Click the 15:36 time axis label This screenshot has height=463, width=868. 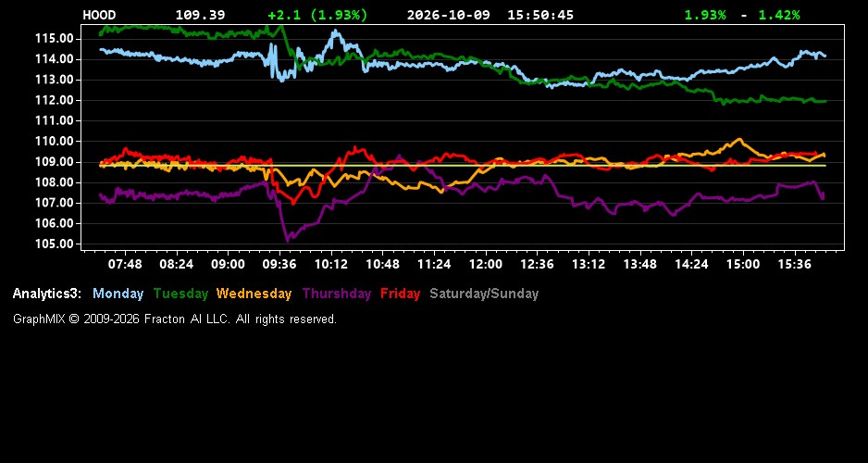794,264
